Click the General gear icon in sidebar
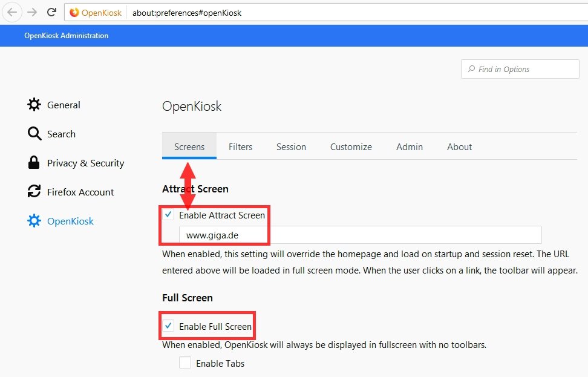The height and width of the screenshot is (377, 588). [x=34, y=105]
